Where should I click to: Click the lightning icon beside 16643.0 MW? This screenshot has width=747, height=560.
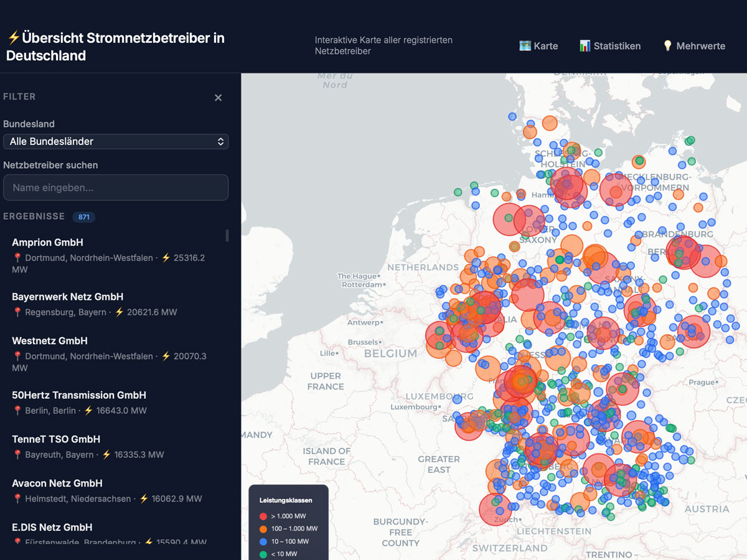point(88,411)
